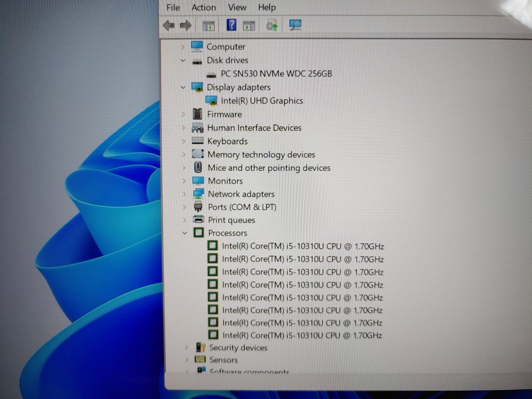Select the Keyboards category icon
The width and height of the screenshot is (532, 399).
(198, 141)
